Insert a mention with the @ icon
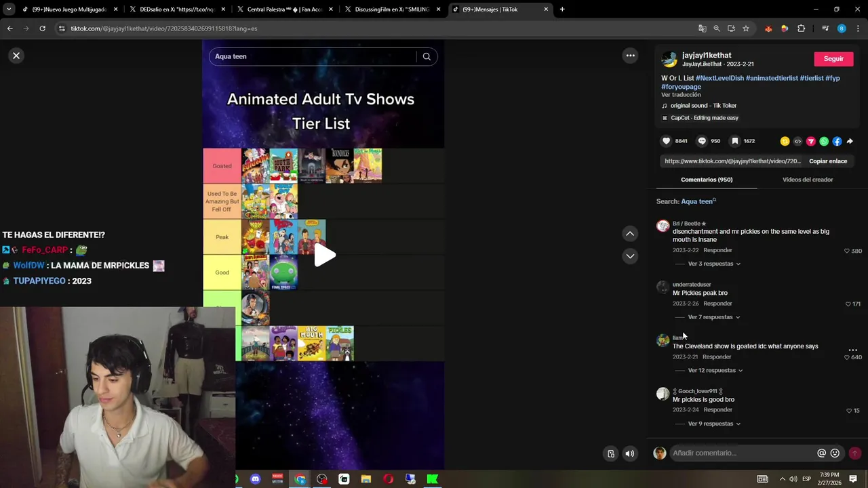This screenshot has width=868, height=488. [x=821, y=453]
